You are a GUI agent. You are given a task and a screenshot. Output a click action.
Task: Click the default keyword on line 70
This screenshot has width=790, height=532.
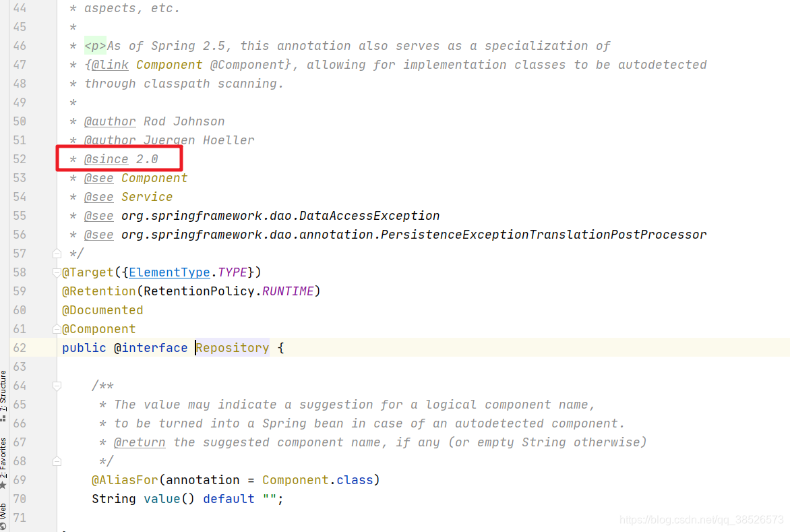(229, 499)
